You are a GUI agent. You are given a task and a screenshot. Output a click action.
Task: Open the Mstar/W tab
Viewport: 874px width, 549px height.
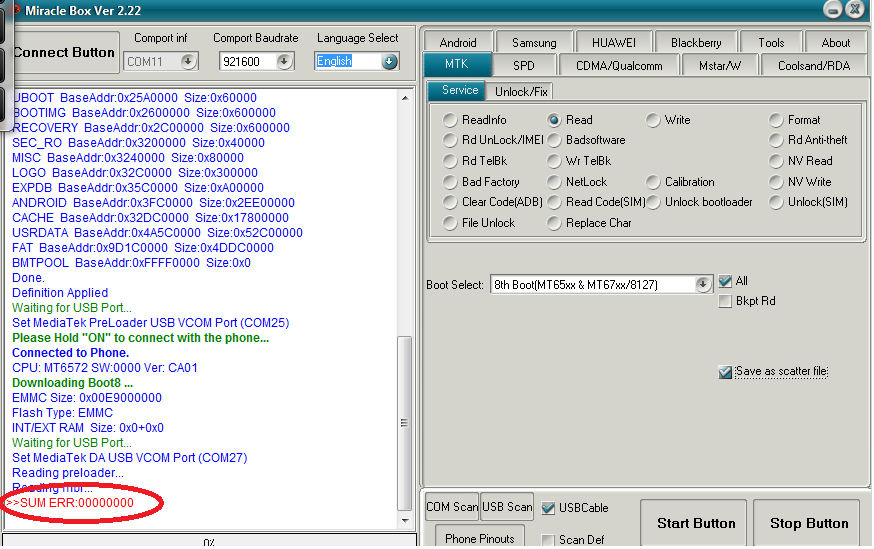point(720,66)
